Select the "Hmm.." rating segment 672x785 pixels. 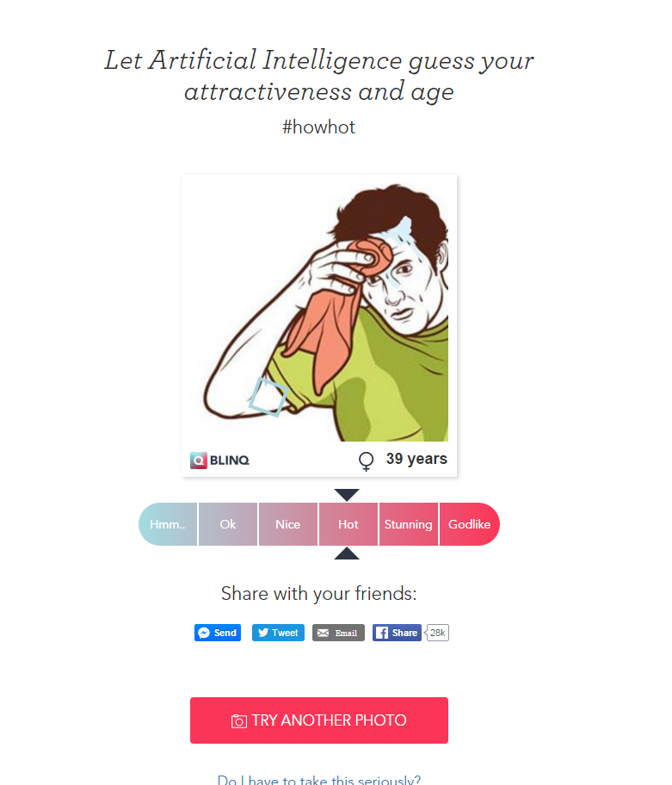[x=168, y=524]
